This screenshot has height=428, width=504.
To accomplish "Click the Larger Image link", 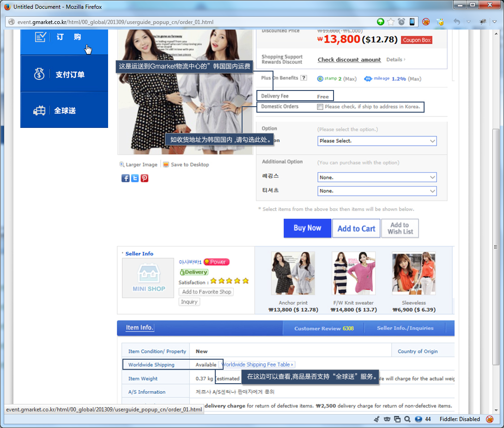I will point(139,164).
